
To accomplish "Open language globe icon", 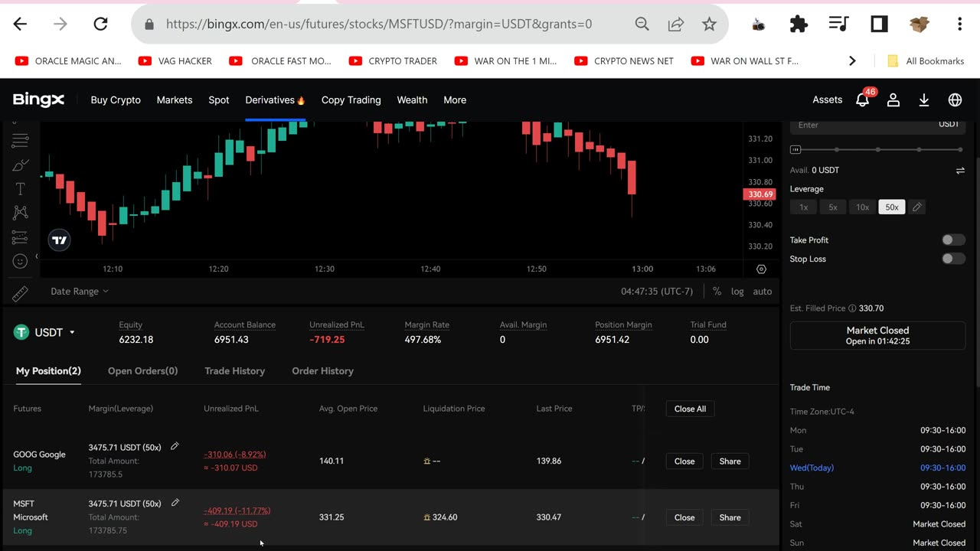I will pyautogui.click(x=955, y=100).
